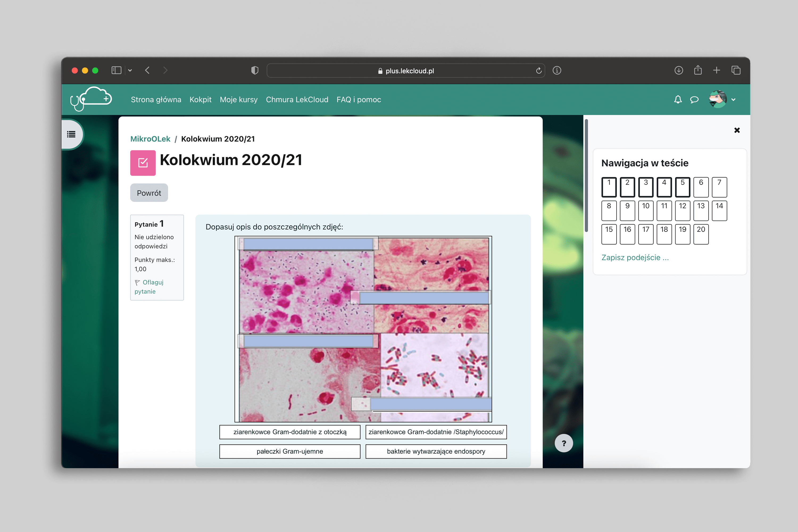Select question 5 in navigation

coord(683,187)
